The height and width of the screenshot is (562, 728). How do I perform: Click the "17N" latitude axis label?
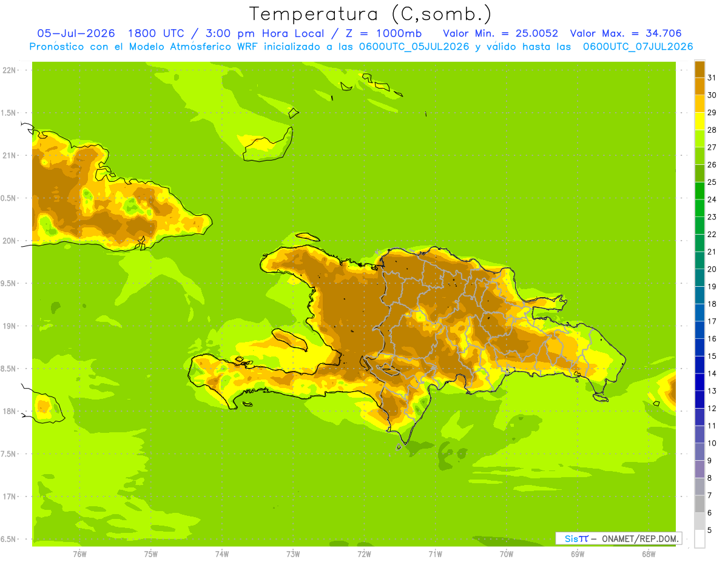click(x=9, y=496)
